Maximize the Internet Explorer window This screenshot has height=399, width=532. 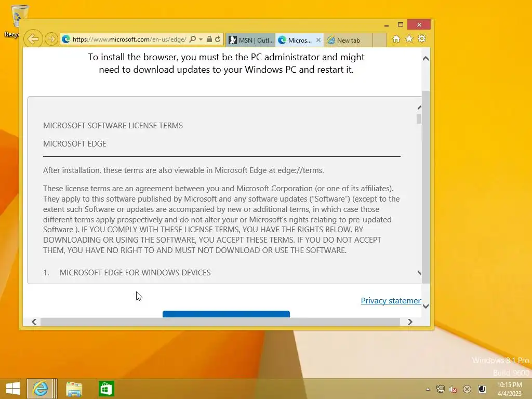coord(401,25)
